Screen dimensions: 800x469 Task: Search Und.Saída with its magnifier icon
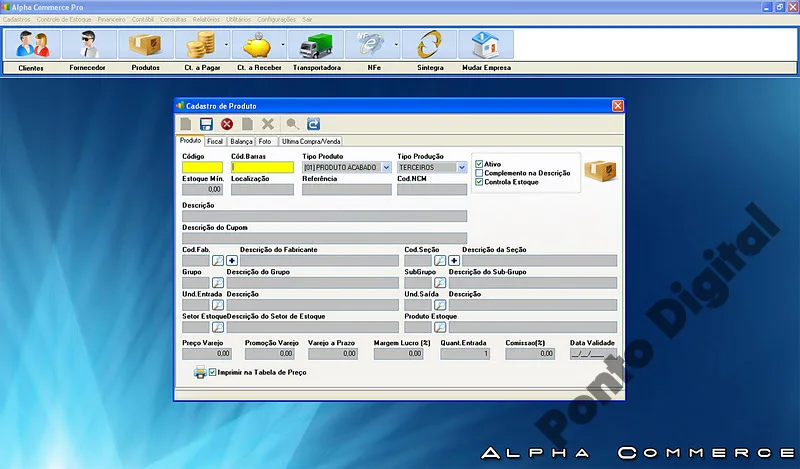pyautogui.click(x=440, y=305)
